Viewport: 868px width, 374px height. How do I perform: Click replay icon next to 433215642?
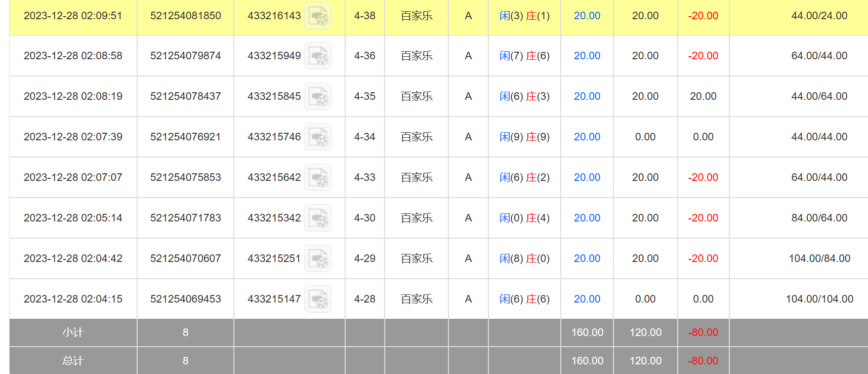317,177
